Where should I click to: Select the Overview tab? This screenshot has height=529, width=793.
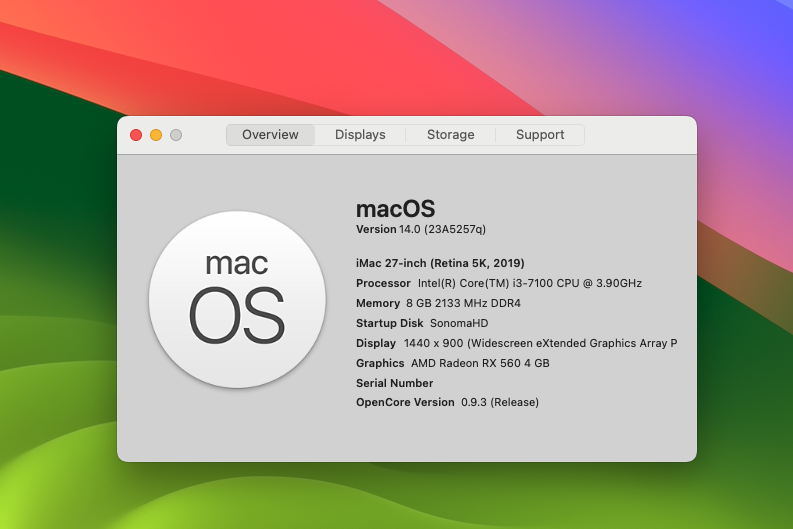270,135
